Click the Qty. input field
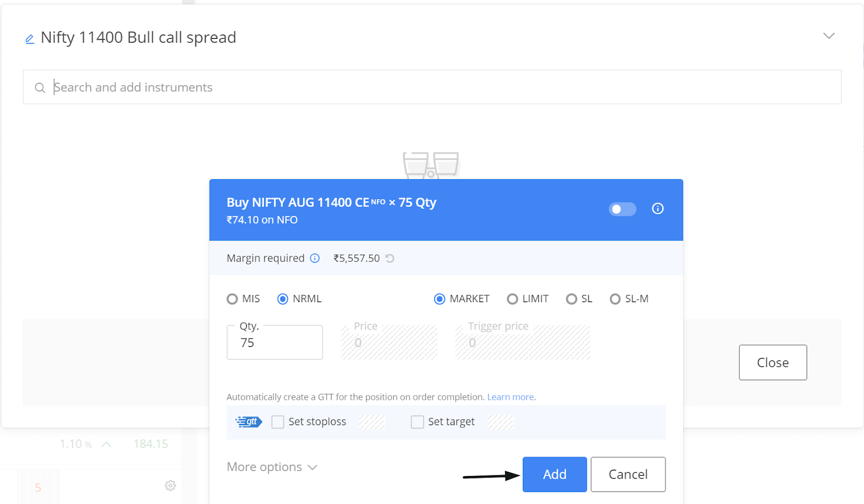Screen dimensions: 864x504 [275, 342]
